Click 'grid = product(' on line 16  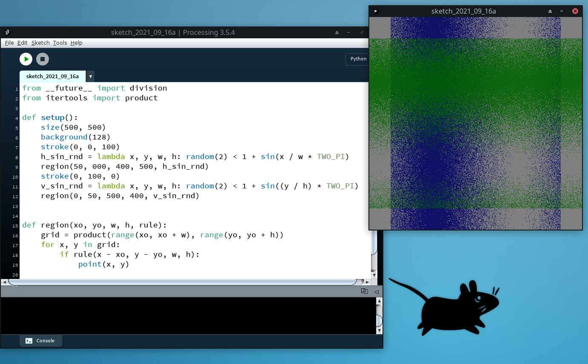click(76, 235)
